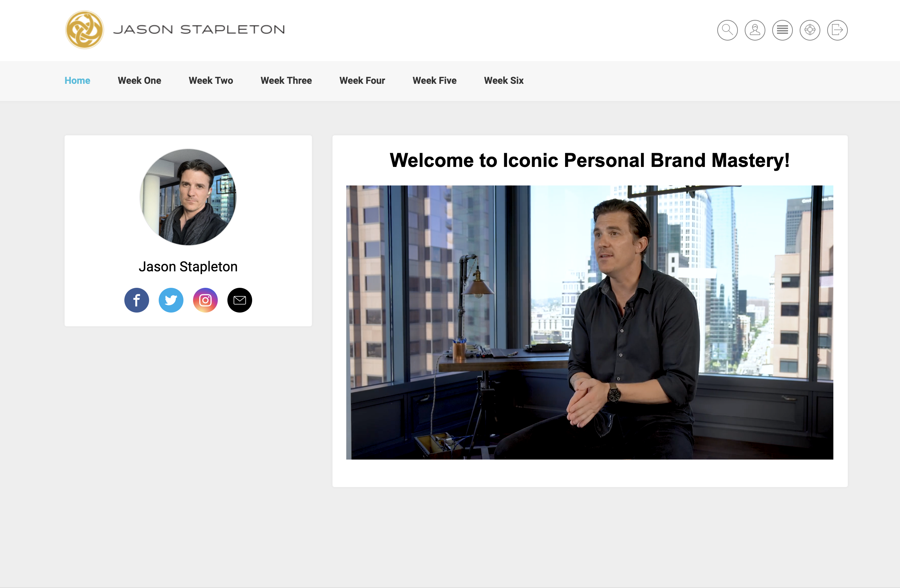Click the Welcome to Iconic Personal Brand Mastery heading

pos(589,160)
